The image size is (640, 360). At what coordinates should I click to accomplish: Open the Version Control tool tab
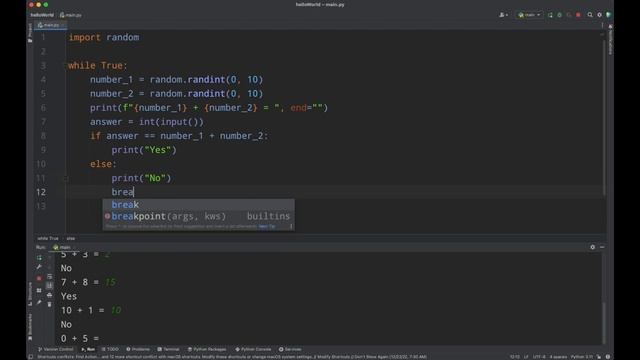tap(56, 349)
